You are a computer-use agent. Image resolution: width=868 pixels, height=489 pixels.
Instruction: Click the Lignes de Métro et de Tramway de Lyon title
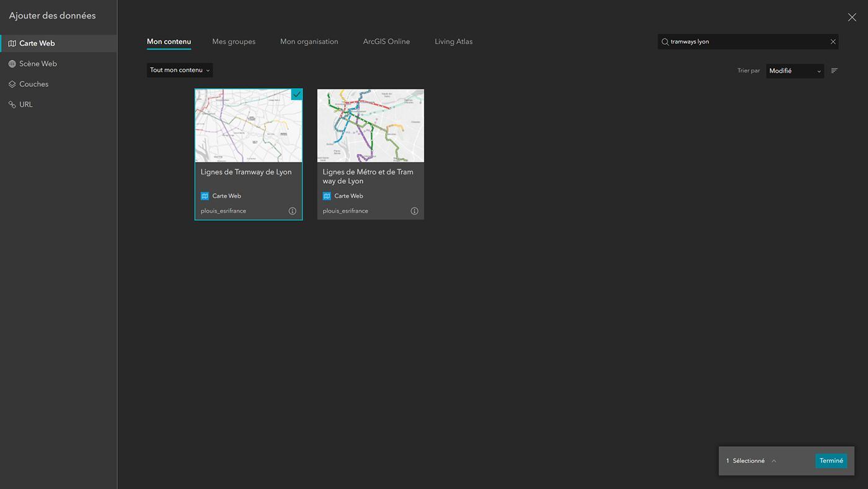[368, 176]
